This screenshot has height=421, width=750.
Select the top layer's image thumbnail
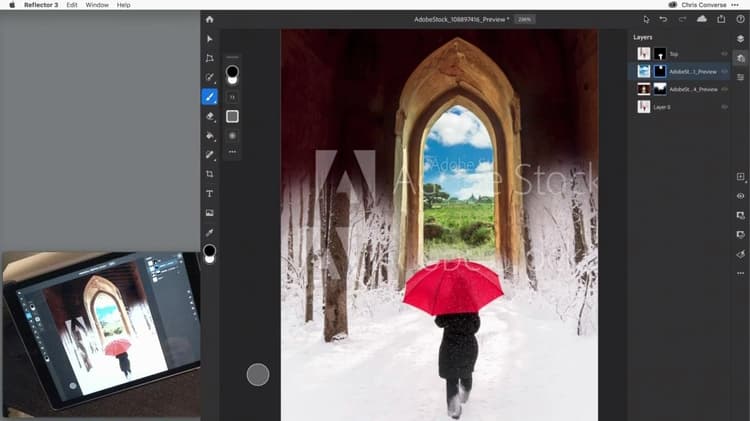[644, 54]
